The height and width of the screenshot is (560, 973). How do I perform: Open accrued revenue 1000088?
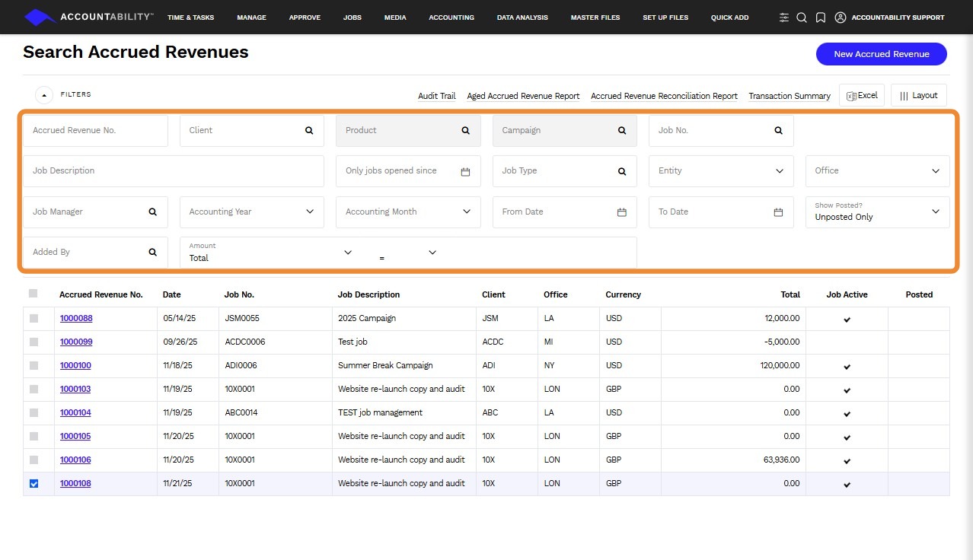[x=76, y=318]
